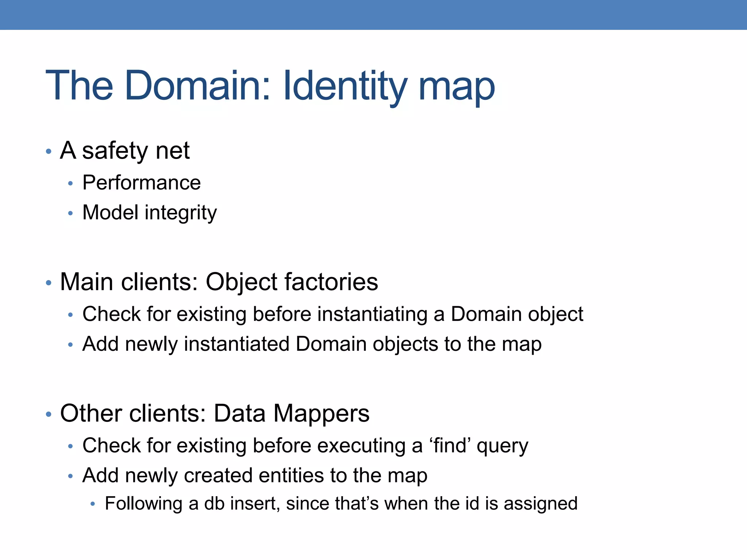Click the bullet dot beside 'Following a db insert'
The image size is (747, 560).
click(93, 504)
